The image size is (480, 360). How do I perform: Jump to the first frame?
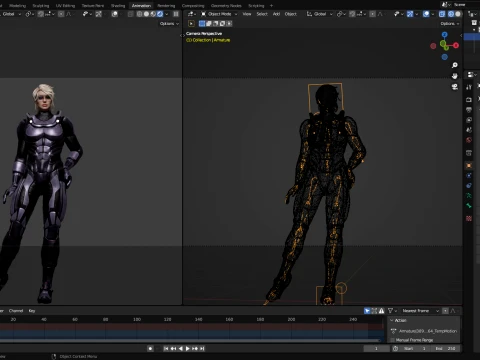point(166,348)
